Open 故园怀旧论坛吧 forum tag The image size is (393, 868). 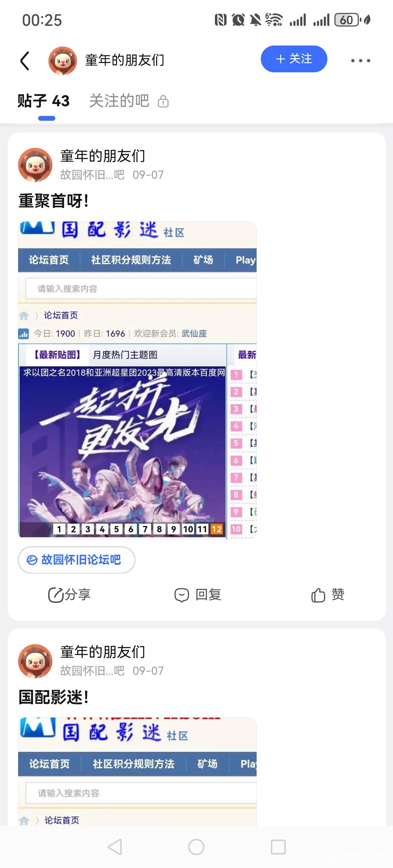click(77, 560)
